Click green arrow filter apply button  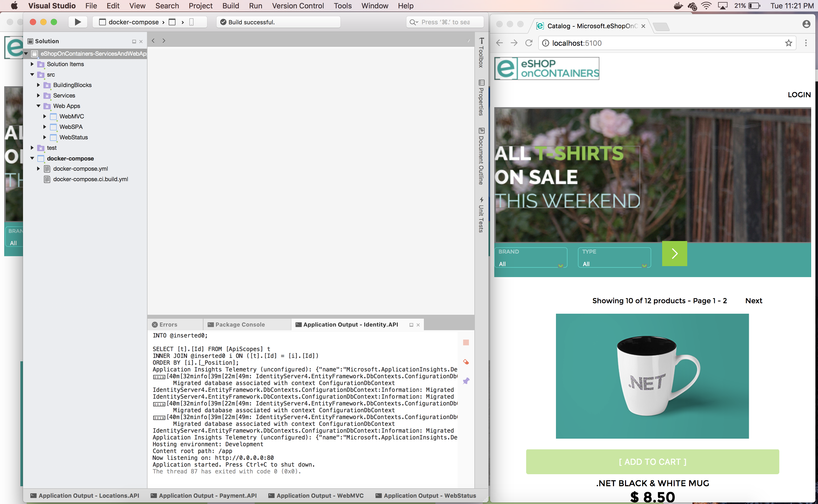click(x=674, y=253)
